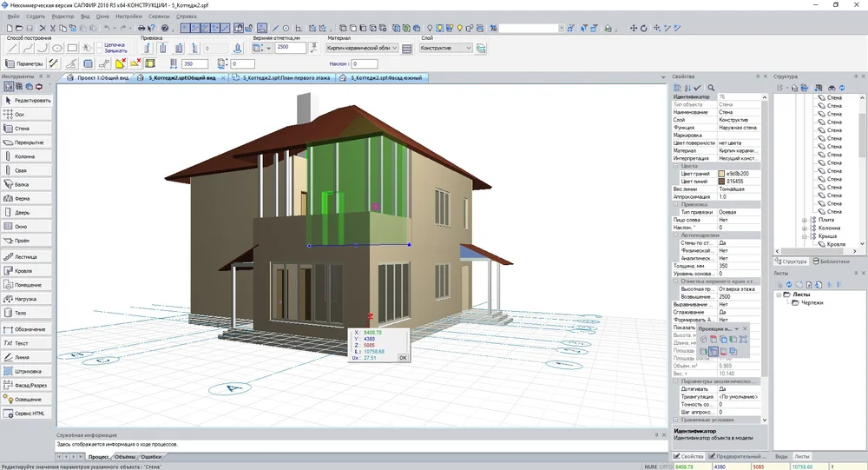This screenshot has width=868, height=470.
Task: Collapse the Цвета property group
Action: pos(677,166)
